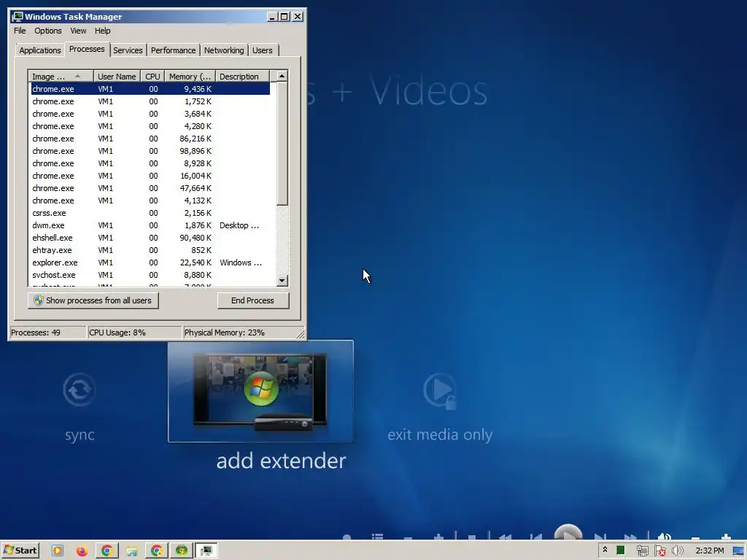Click the exit media only icon
This screenshot has width=747, height=560.
[440, 392]
